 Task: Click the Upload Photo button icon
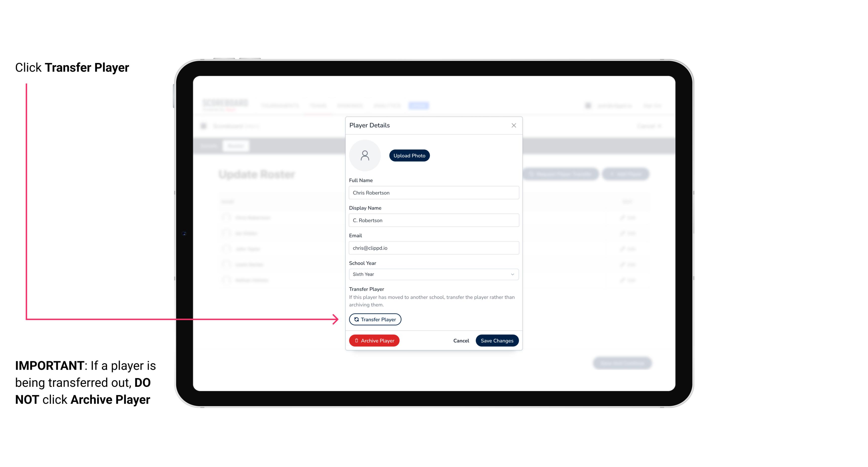409,155
